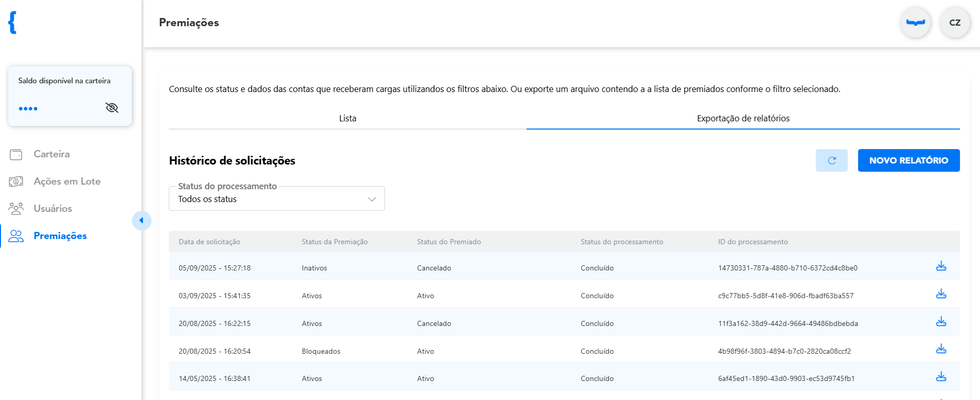The width and height of the screenshot is (980, 400).
Task: Click the Premiações page title
Action: pyautogui.click(x=189, y=23)
